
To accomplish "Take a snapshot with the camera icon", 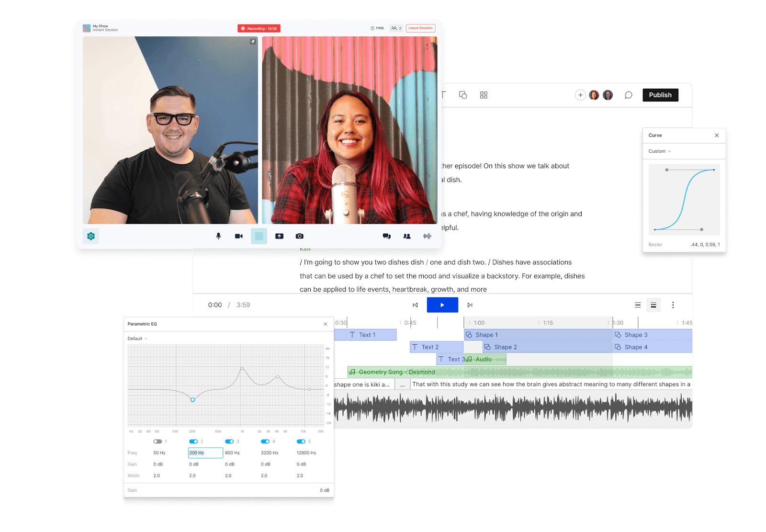I will coord(299,236).
